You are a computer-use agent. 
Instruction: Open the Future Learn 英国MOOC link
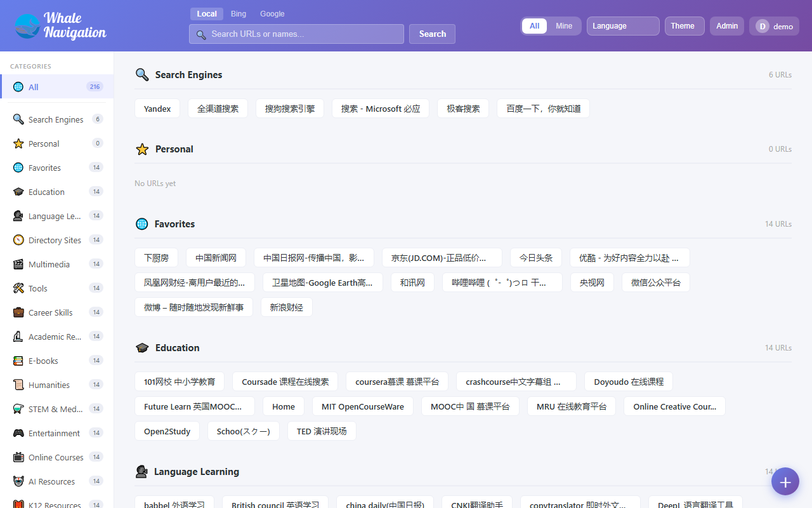coord(195,406)
